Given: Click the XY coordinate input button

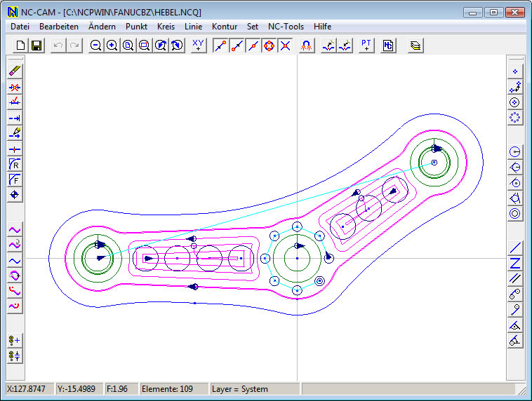Looking at the screenshot, I should click(199, 46).
